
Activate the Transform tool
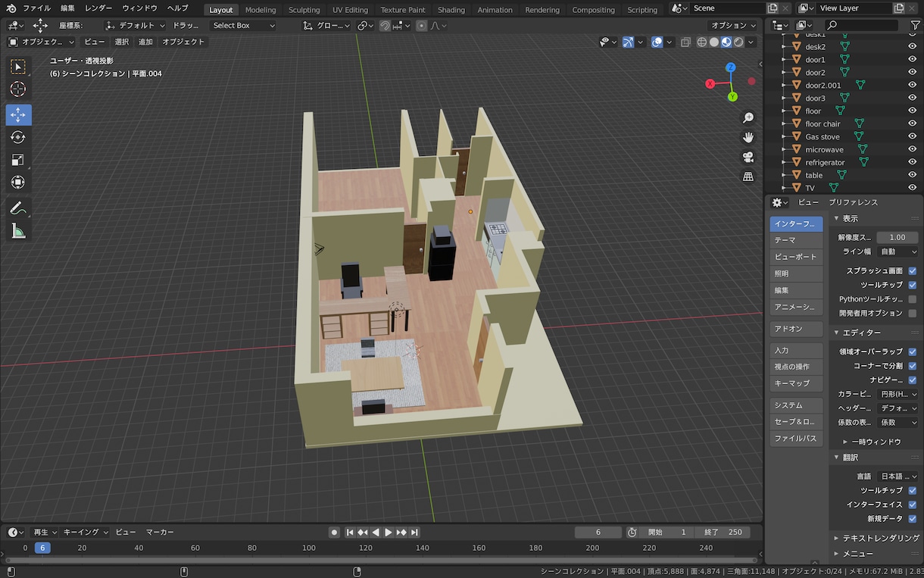coord(18,183)
